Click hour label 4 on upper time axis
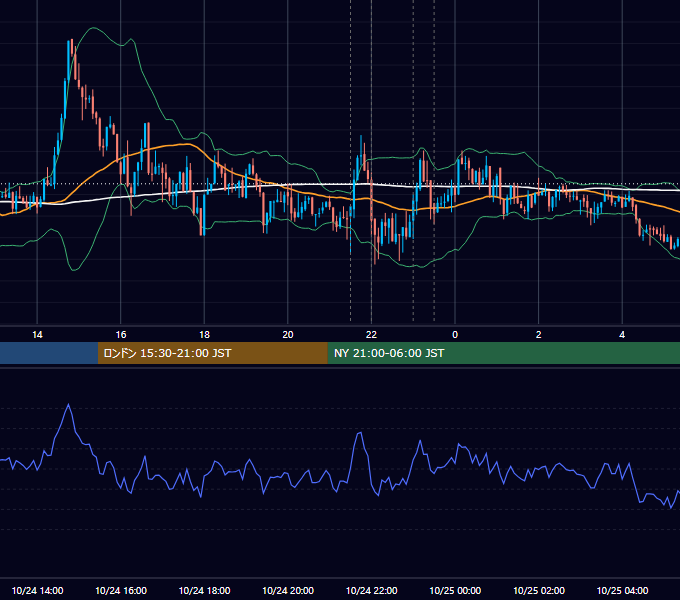This screenshot has width=680, height=600. pos(622,335)
